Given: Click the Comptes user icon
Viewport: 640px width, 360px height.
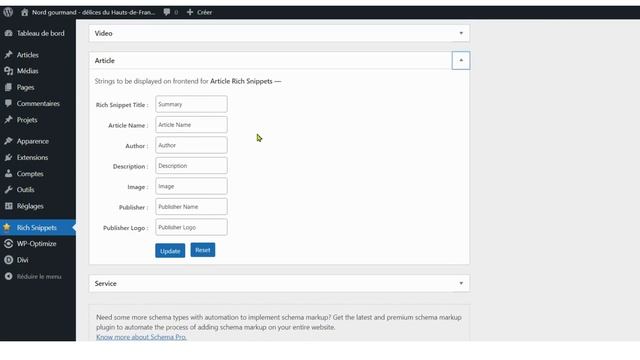Looking at the screenshot, I should coord(9,174).
